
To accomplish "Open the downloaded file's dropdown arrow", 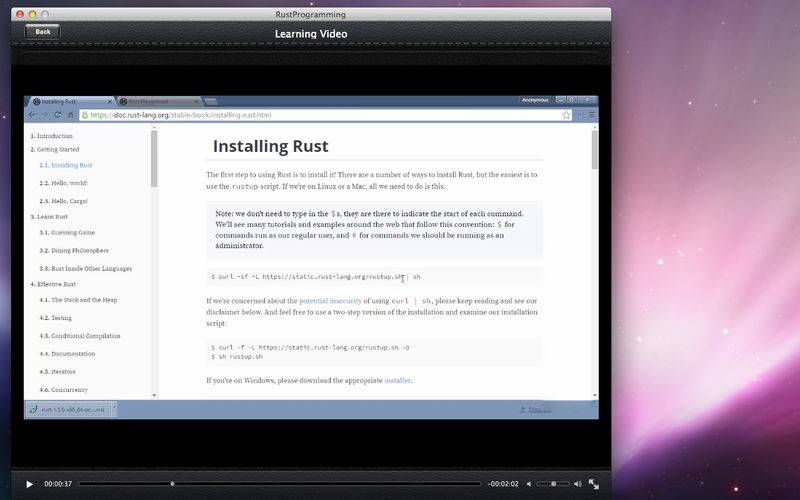I will tap(114, 409).
